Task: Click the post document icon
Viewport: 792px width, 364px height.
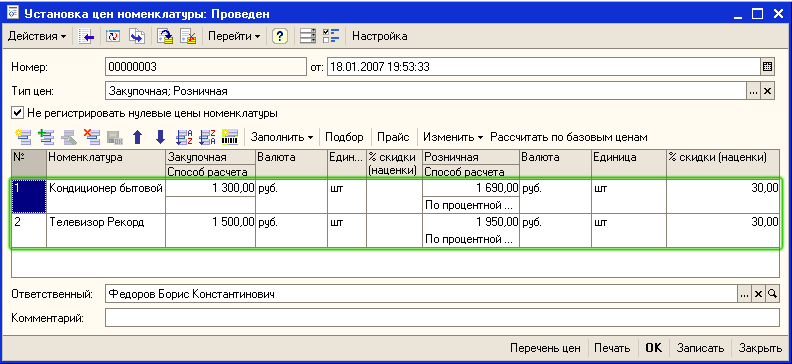Action: 165,36
